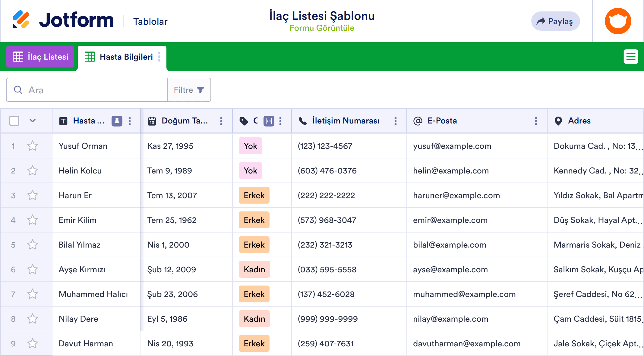Select the Hasta Bilgileri tab

(x=122, y=57)
